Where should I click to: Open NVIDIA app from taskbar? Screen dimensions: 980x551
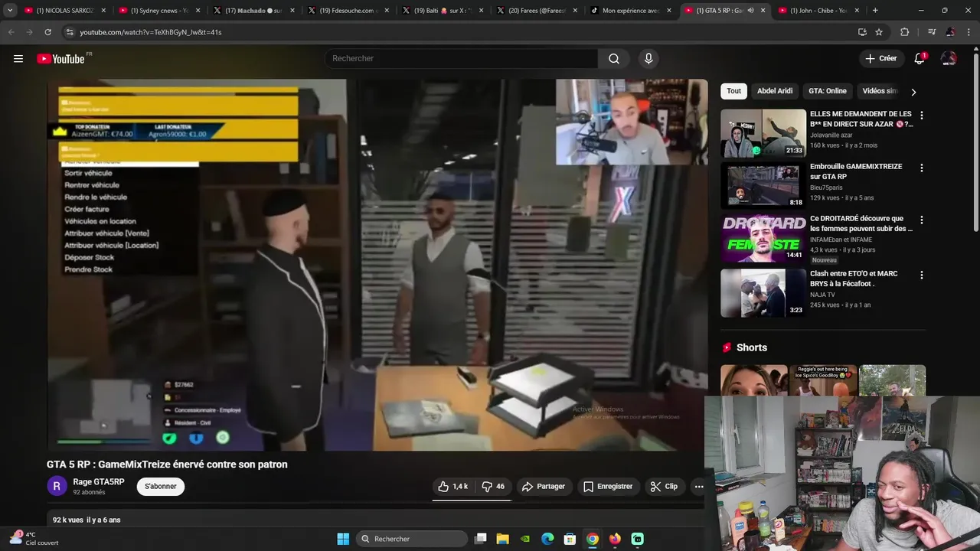[525, 539]
